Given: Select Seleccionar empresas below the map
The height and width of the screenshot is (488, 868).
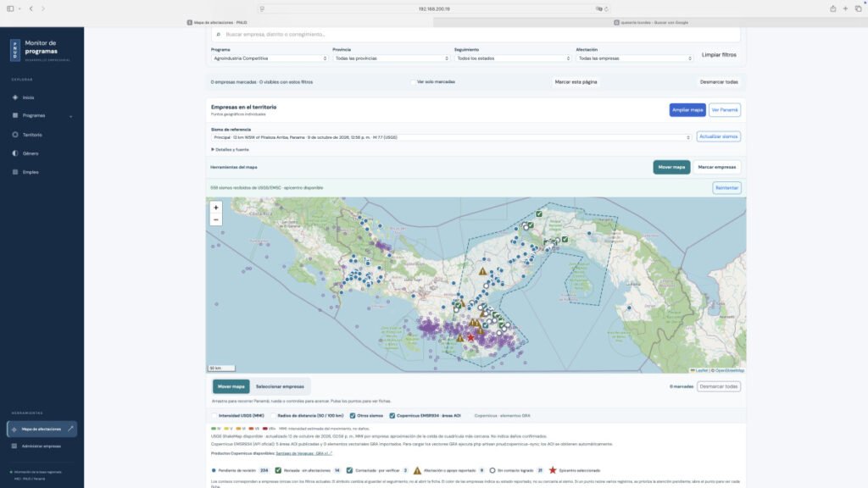Looking at the screenshot, I should click(280, 386).
